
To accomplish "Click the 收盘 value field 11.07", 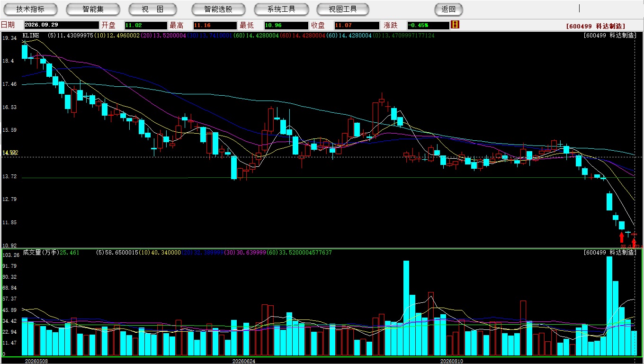I will pyautogui.click(x=357, y=25).
